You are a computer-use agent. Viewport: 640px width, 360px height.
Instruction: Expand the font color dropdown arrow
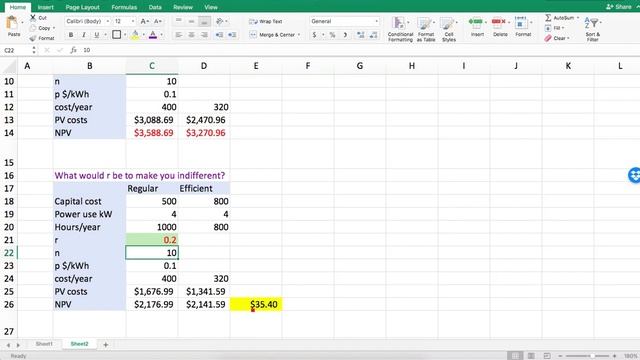[161, 35]
